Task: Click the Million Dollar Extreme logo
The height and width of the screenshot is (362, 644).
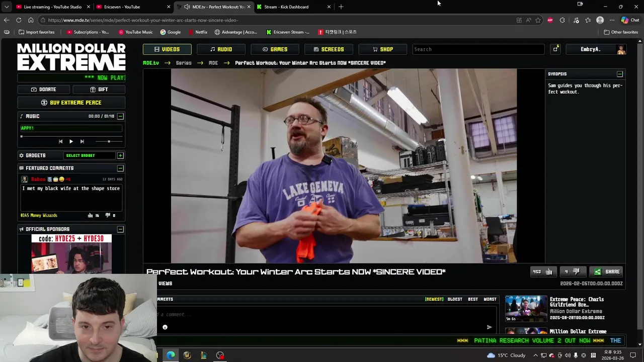Action: point(71,57)
